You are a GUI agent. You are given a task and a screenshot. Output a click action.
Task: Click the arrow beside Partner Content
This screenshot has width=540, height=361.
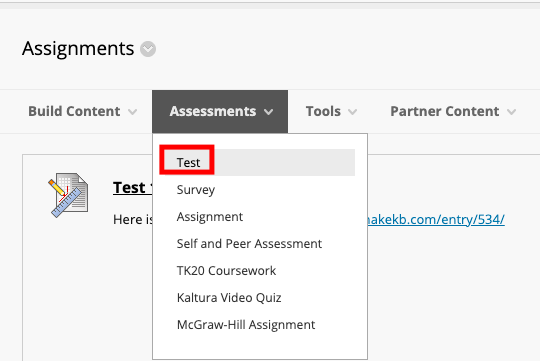pyautogui.click(x=511, y=112)
